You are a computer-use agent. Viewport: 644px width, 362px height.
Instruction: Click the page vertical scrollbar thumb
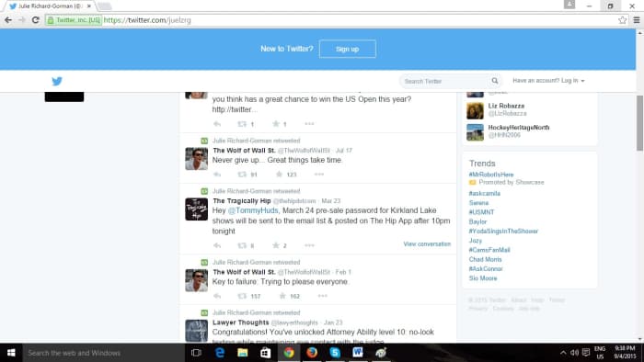[639, 123]
